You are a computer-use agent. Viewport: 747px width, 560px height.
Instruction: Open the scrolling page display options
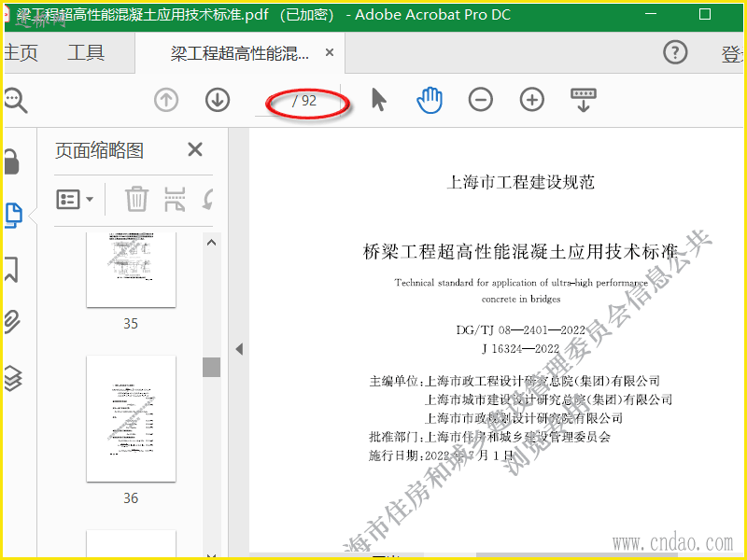[584, 100]
